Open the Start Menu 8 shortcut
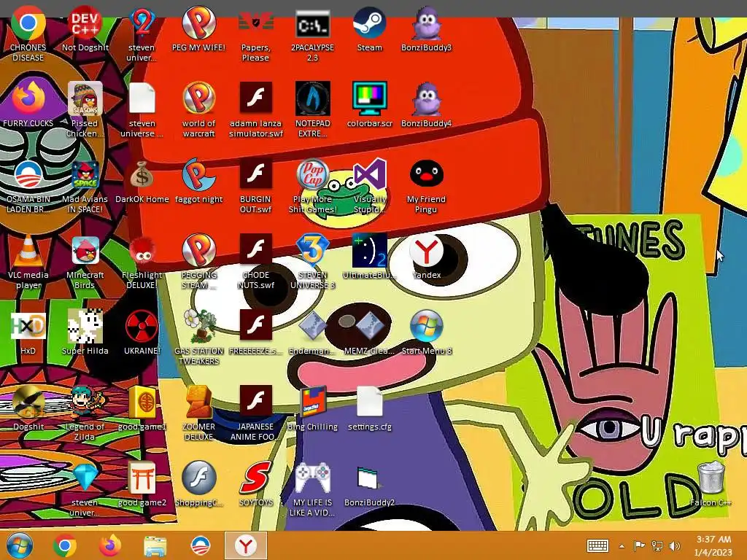 click(x=426, y=326)
